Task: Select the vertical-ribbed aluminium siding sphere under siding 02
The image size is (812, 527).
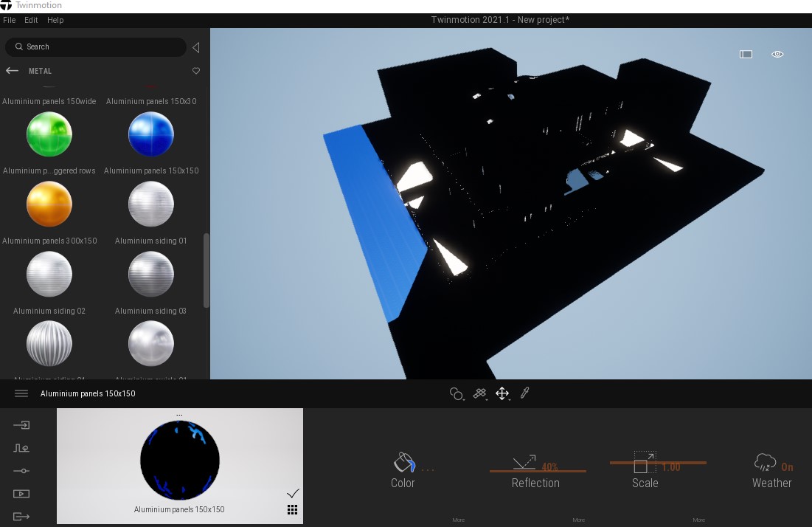Action: click(x=49, y=343)
